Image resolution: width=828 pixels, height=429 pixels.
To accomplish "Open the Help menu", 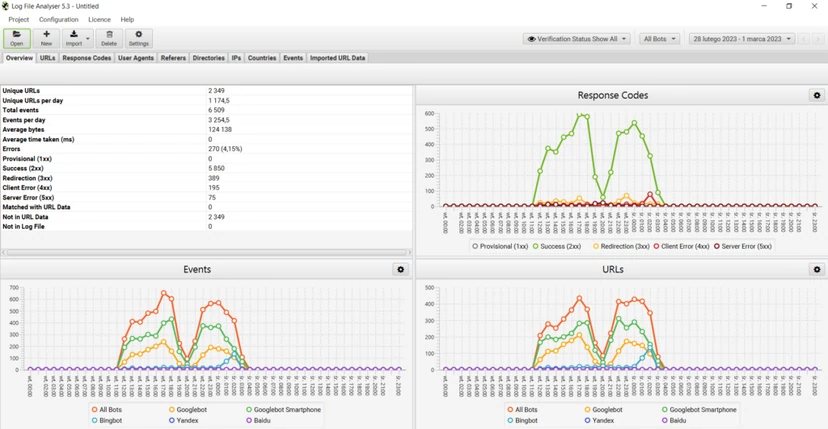I will 127,20.
